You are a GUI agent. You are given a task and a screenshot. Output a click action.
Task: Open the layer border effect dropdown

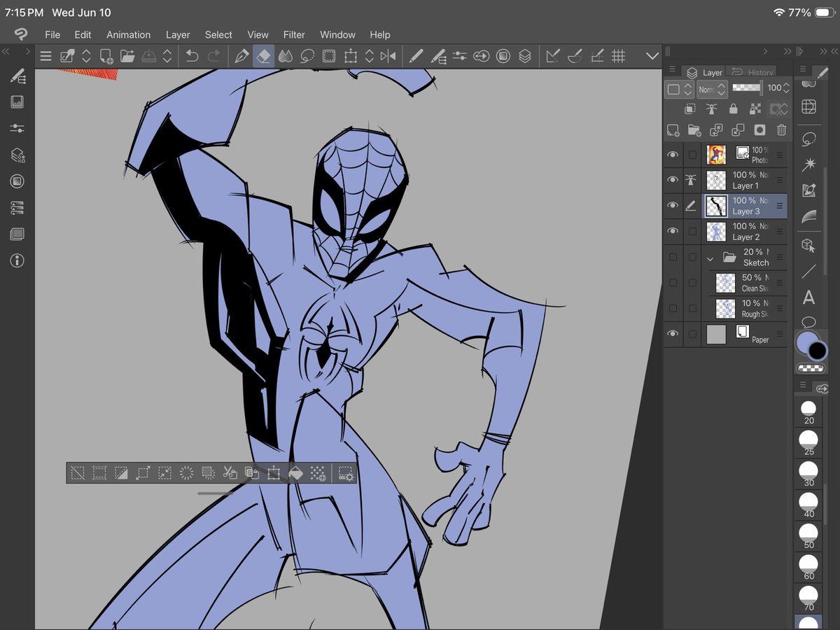point(679,89)
